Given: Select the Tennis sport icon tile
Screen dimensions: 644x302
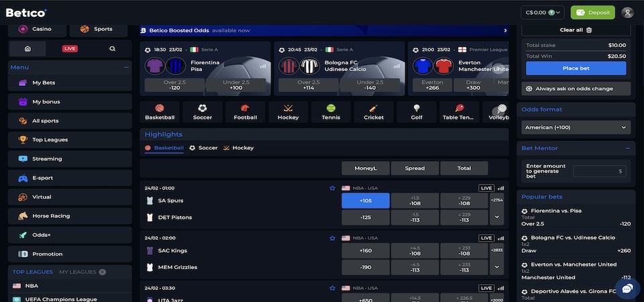Looking at the screenshot, I should [x=331, y=112].
